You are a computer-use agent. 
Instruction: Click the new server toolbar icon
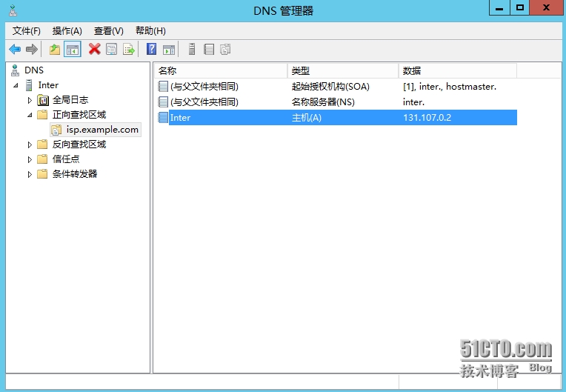192,49
